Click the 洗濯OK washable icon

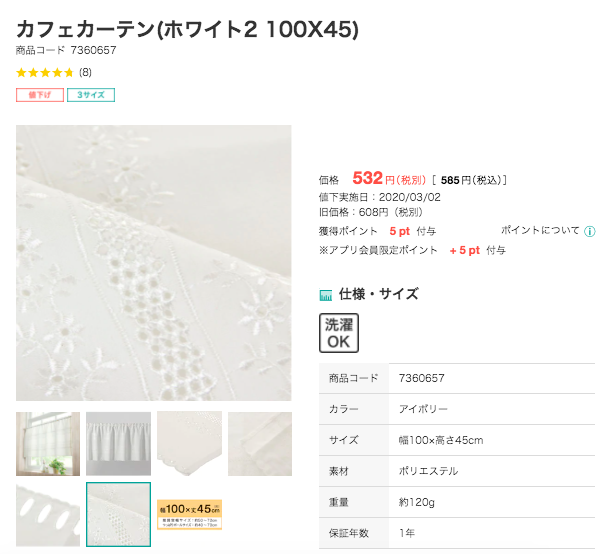339,333
